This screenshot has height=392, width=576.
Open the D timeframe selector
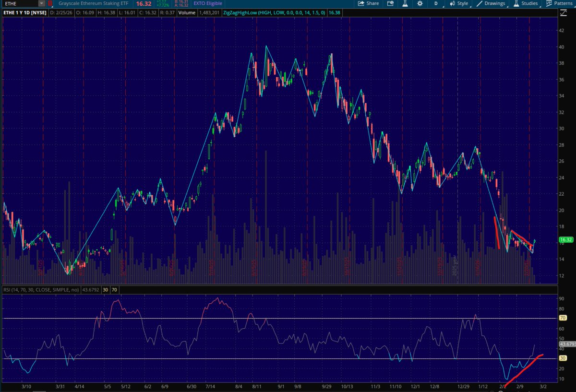[x=436, y=3]
